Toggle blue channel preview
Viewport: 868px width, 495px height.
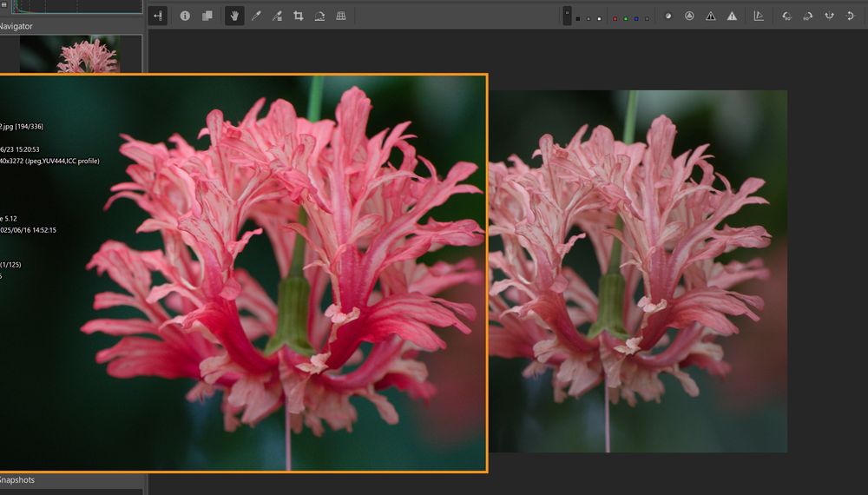coord(636,19)
